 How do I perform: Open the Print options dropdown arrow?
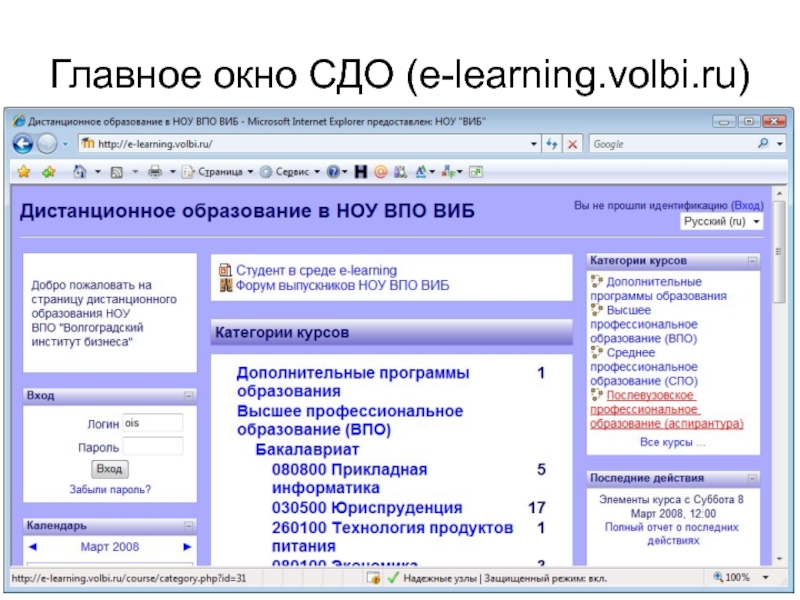[172, 172]
